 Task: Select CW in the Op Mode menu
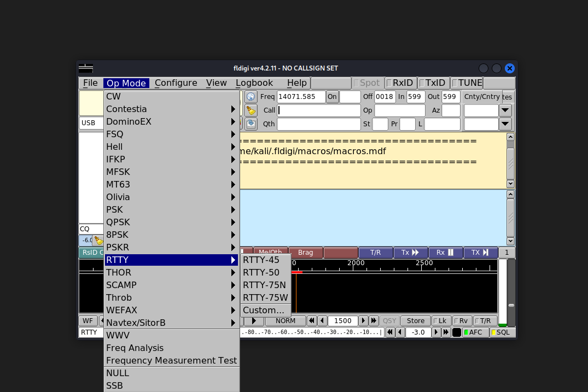172,97
